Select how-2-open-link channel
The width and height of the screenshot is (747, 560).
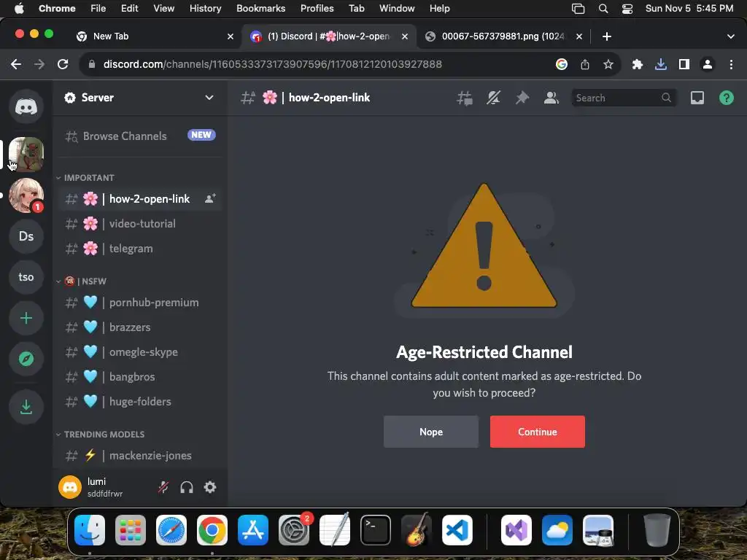click(x=139, y=199)
